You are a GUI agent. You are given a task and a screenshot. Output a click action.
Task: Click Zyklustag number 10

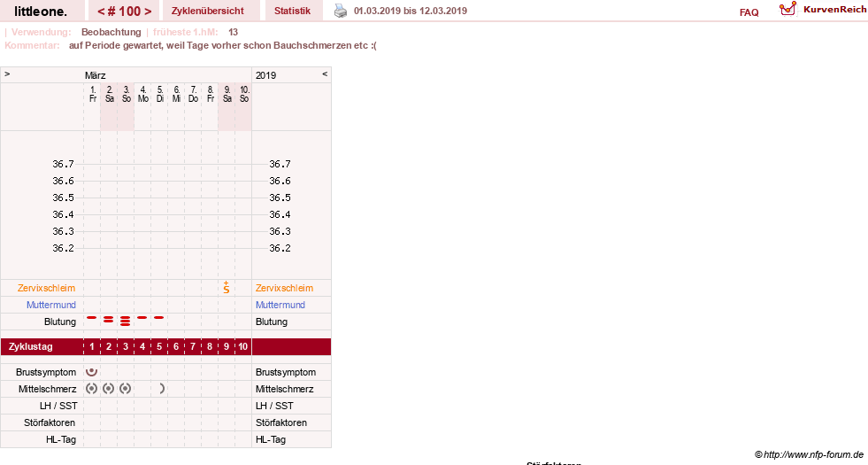[243, 346]
